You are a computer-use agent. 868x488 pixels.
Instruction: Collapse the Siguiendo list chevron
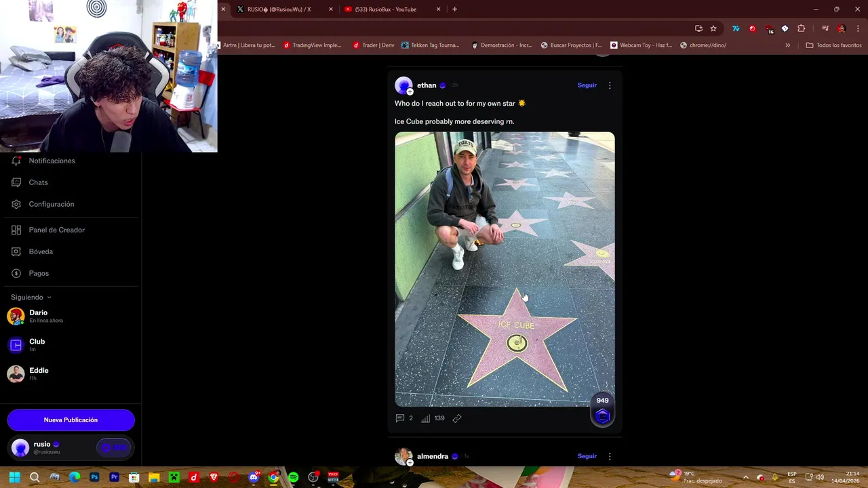pyautogui.click(x=49, y=298)
